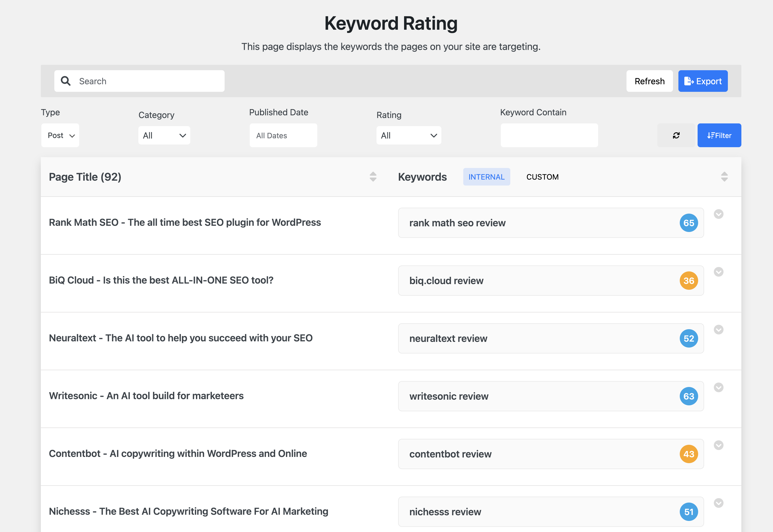Image resolution: width=773 pixels, height=532 pixels.
Task: Click the Keyword Contain text field
Action: 549,135
